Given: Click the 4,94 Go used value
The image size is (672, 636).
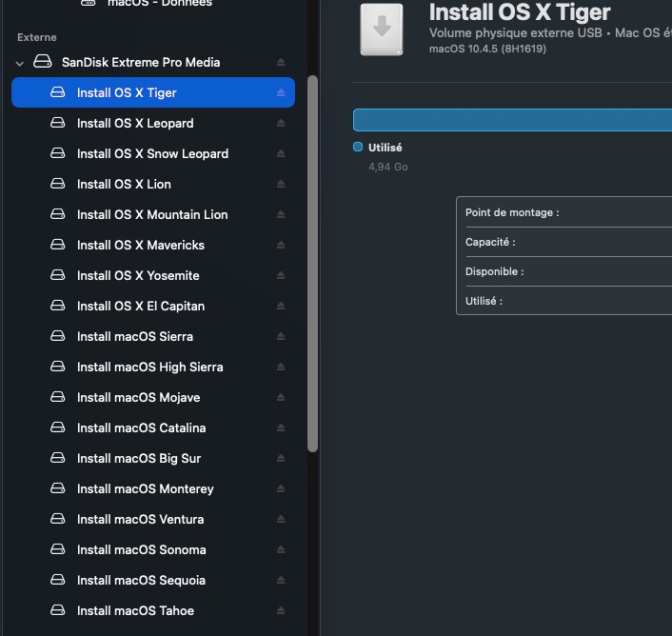Looking at the screenshot, I should pos(387,167).
